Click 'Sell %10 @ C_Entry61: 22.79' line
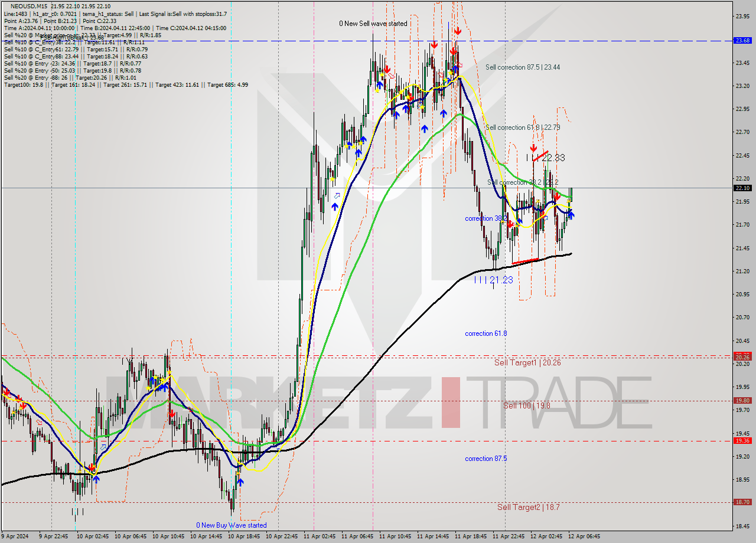The height and width of the screenshot is (543, 756). pyautogui.click(x=76, y=49)
